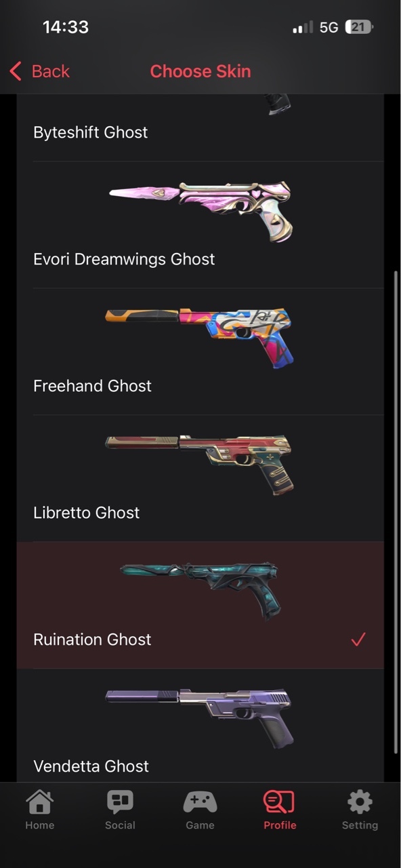Go Back using the Back text

click(x=51, y=71)
